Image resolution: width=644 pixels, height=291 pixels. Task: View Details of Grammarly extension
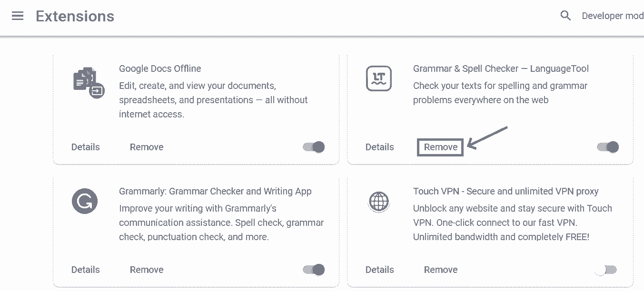86,270
